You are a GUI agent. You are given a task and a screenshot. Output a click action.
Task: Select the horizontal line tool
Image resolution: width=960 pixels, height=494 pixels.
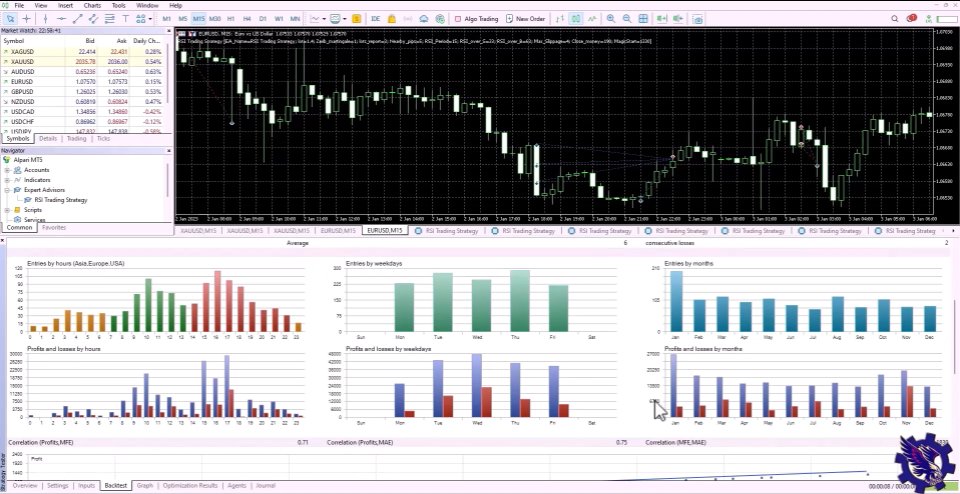(61, 19)
